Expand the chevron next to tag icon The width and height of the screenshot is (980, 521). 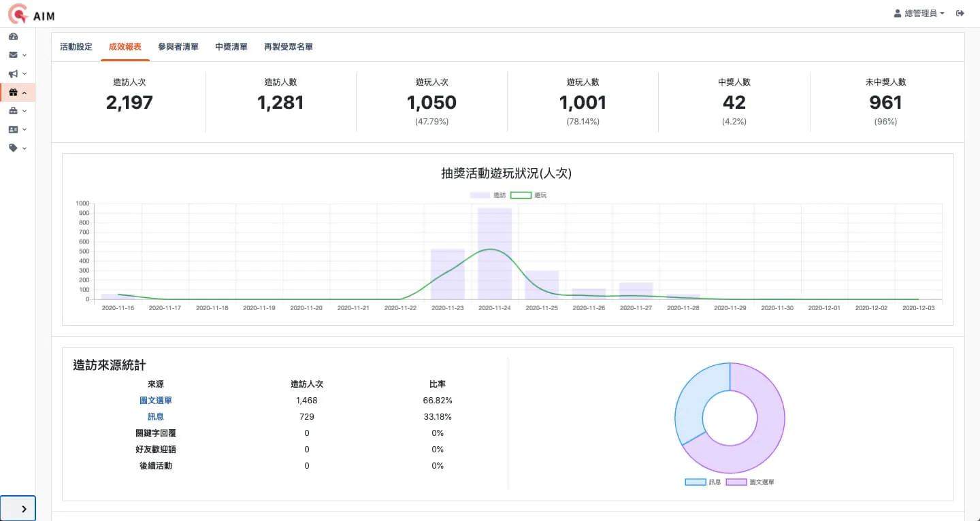point(24,147)
